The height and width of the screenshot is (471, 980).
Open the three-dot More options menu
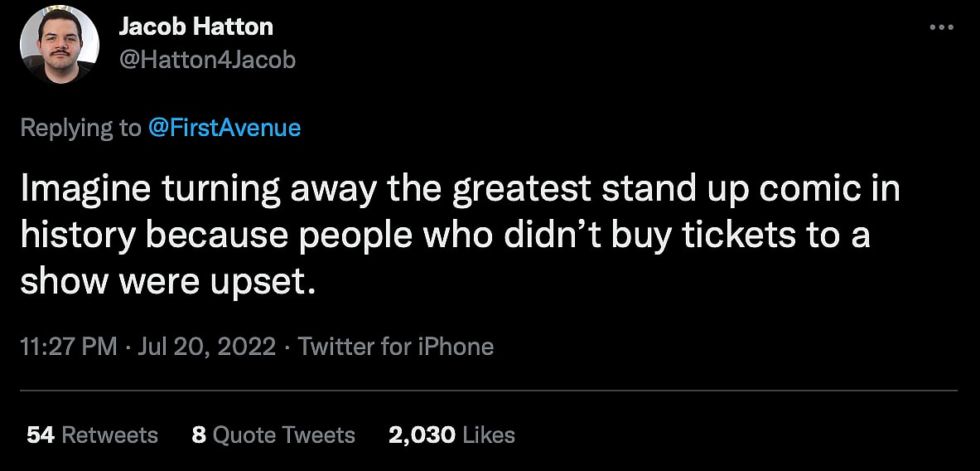[942, 27]
